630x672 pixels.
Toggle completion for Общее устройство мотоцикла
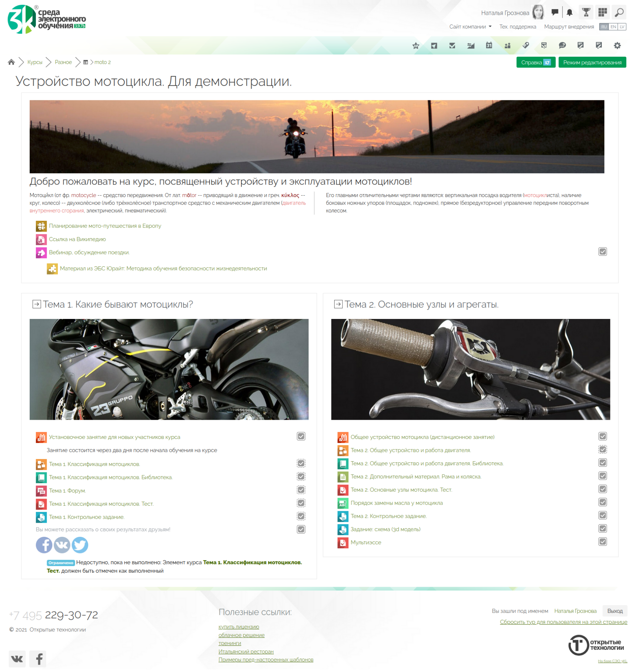pos(603,436)
